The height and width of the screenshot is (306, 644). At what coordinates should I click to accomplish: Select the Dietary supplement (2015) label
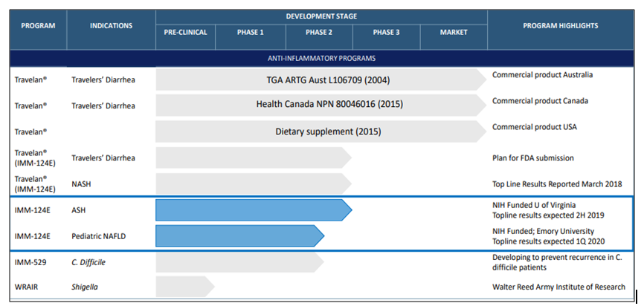[x=328, y=131]
